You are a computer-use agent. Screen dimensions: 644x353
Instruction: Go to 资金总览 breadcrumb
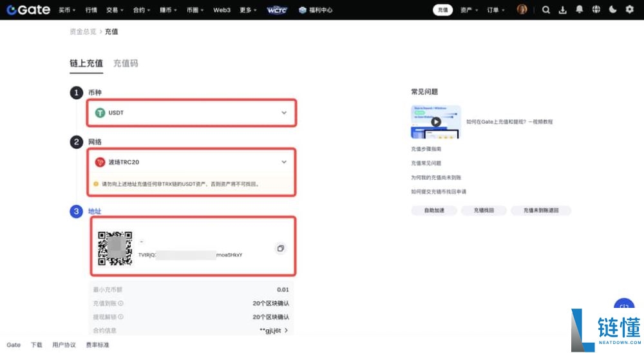82,32
